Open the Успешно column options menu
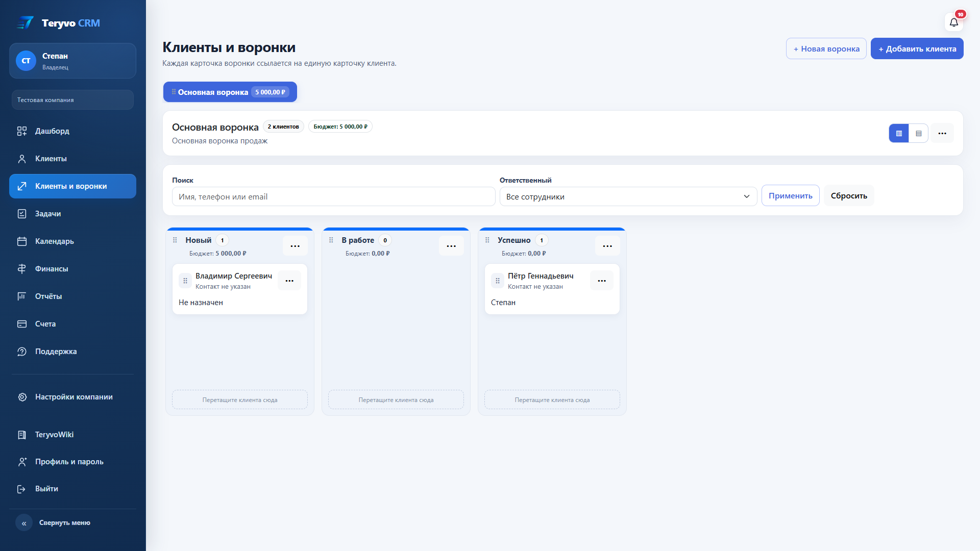980x551 pixels. click(x=607, y=246)
